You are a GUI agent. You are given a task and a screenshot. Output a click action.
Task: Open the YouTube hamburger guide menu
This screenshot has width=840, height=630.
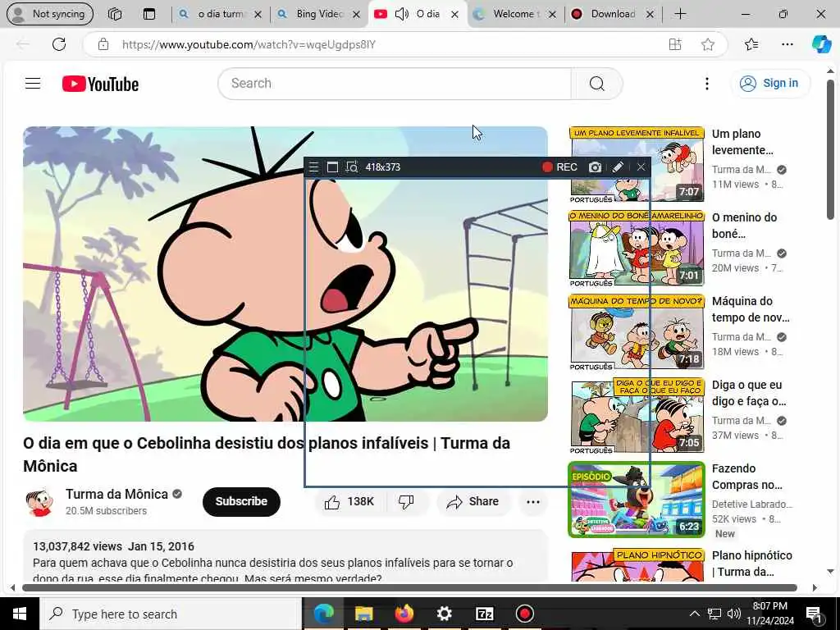[x=33, y=84]
